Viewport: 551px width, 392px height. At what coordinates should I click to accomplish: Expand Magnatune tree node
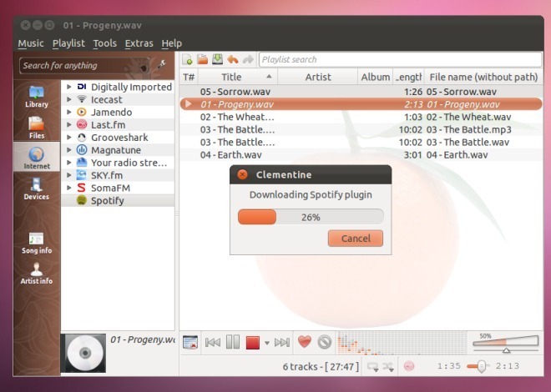coord(69,150)
